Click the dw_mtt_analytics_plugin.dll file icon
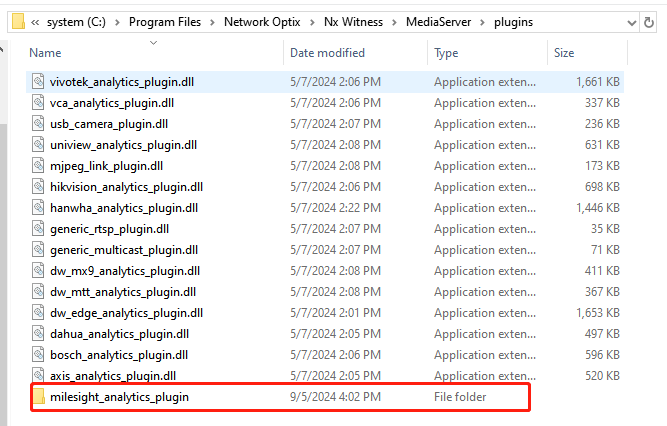Image resolution: width=667 pixels, height=426 pixels. [x=38, y=292]
